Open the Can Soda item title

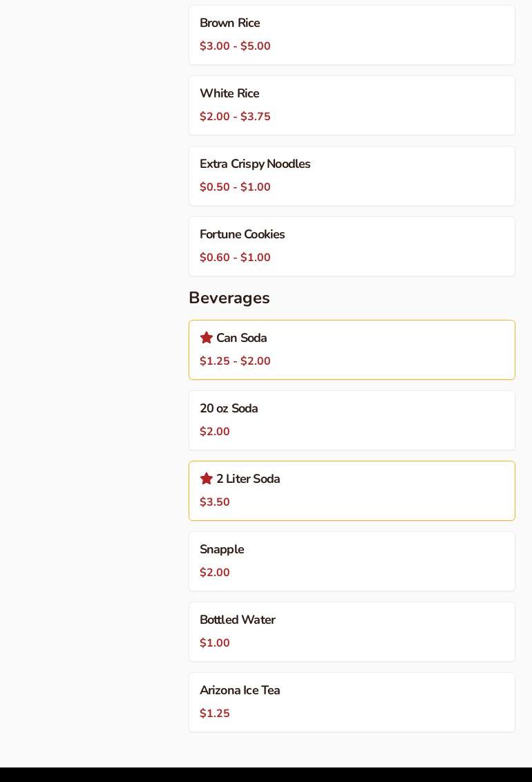(x=241, y=338)
